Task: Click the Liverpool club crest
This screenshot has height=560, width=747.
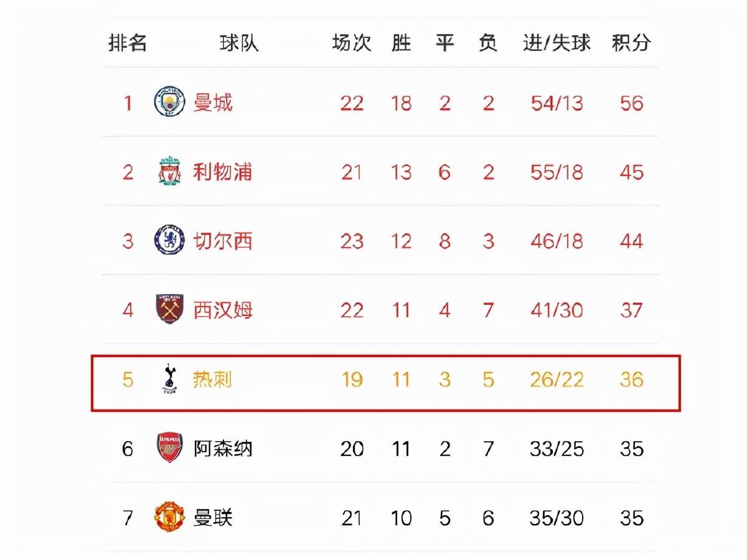Action: click(x=169, y=171)
